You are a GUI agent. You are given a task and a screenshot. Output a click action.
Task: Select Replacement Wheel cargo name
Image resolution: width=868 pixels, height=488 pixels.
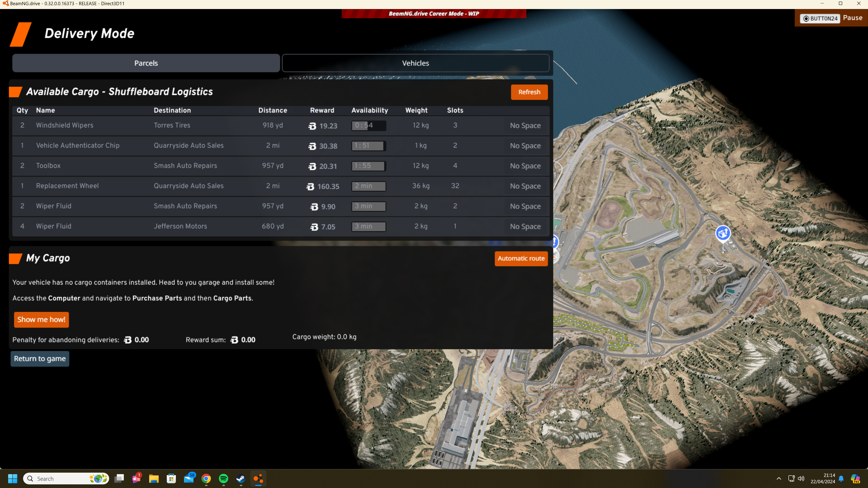tap(67, 186)
